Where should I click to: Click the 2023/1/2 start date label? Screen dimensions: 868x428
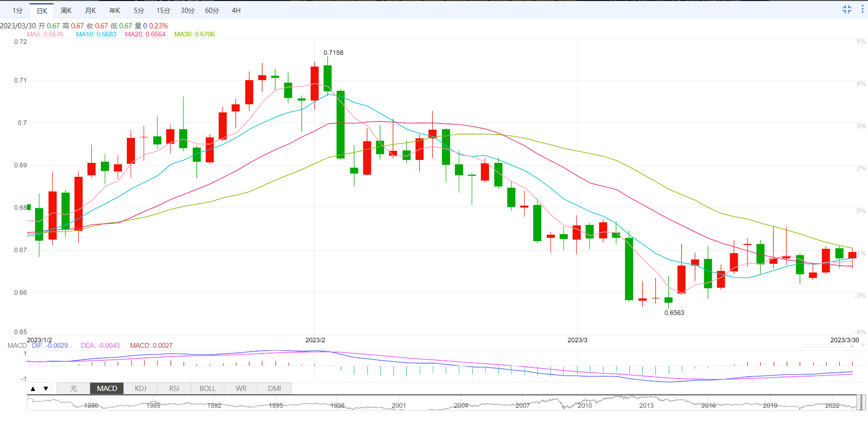click(x=39, y=340)
